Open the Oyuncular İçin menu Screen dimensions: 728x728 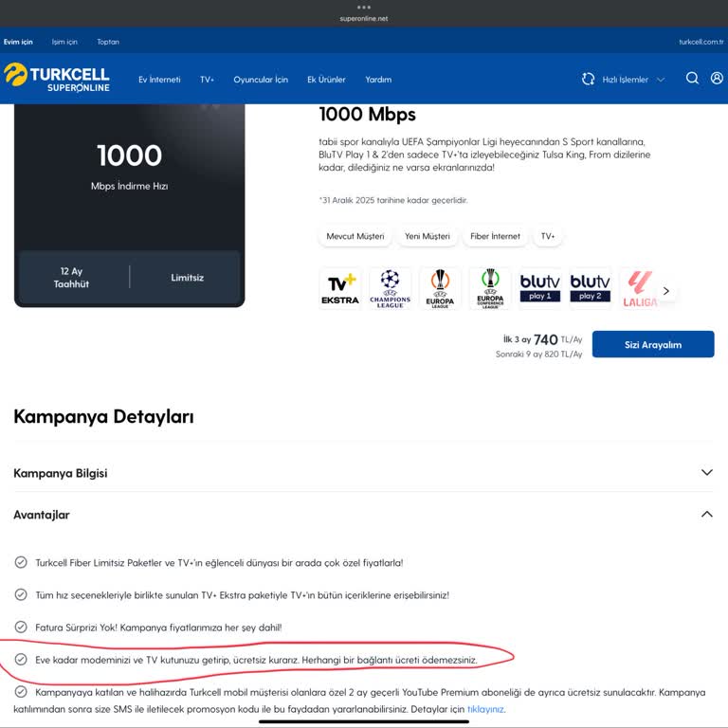pos(261,80)
